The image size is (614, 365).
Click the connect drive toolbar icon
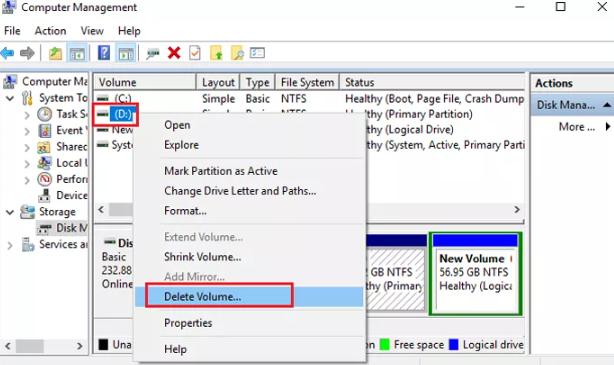click(152, 53)
